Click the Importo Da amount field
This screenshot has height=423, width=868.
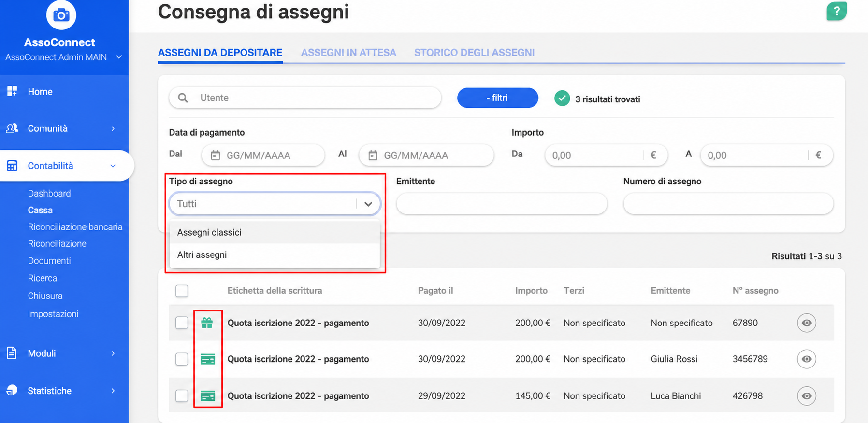click(606, 155)
